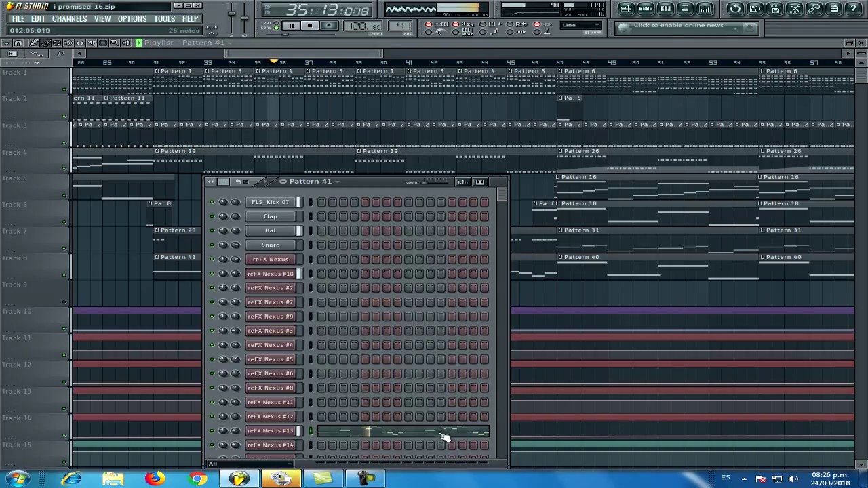Adjust the swing slider in step sequencer

(436, 182)
